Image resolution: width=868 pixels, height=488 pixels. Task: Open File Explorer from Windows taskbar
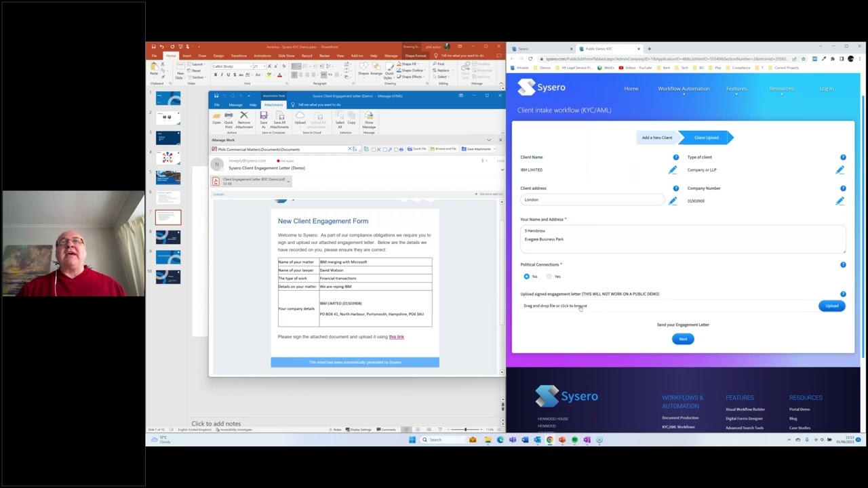pyautogui.click(x=488, y=440)
